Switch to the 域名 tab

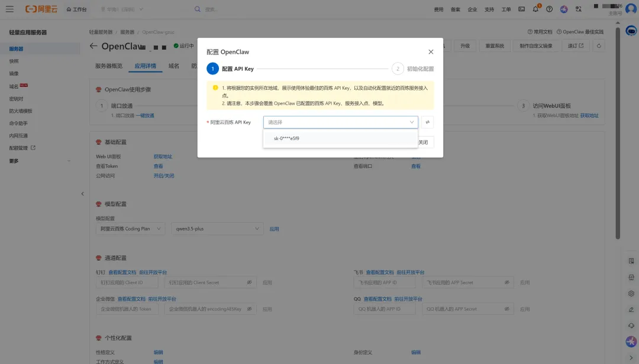pyautogui.click(x=174, y=66)
